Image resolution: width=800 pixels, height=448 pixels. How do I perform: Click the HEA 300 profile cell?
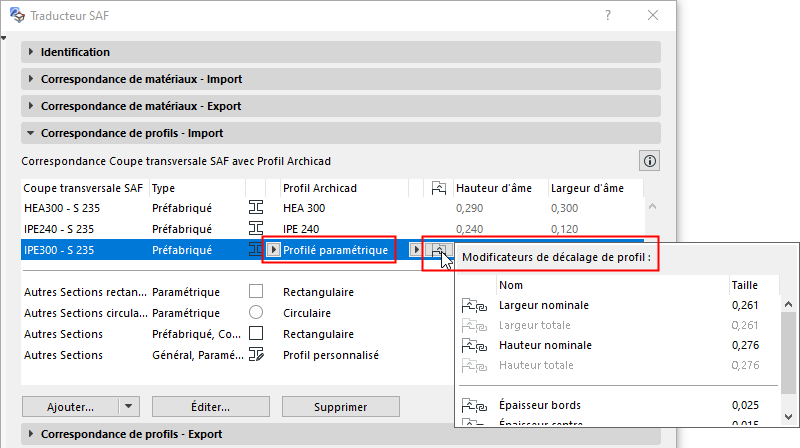[304, 208]
